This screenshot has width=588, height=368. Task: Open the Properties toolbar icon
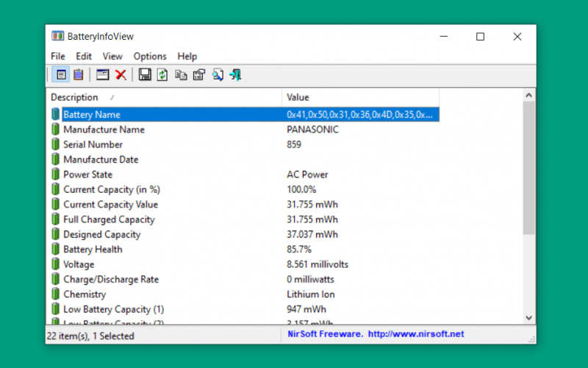199,75
